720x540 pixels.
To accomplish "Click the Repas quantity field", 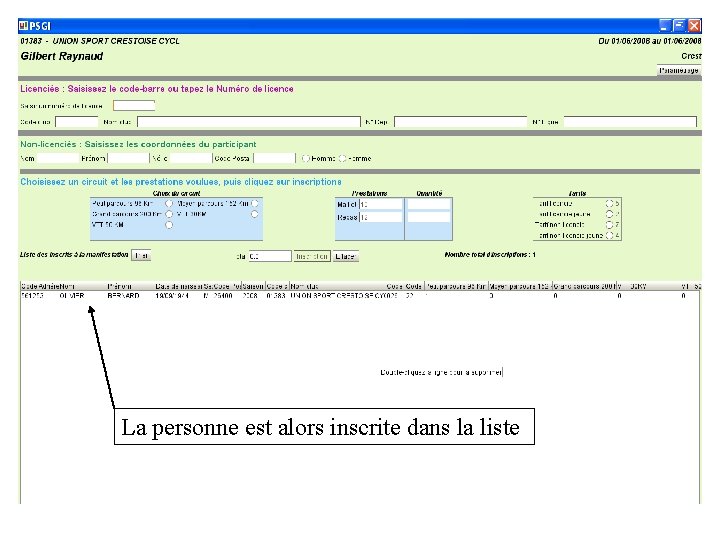I will click(428, 217).
